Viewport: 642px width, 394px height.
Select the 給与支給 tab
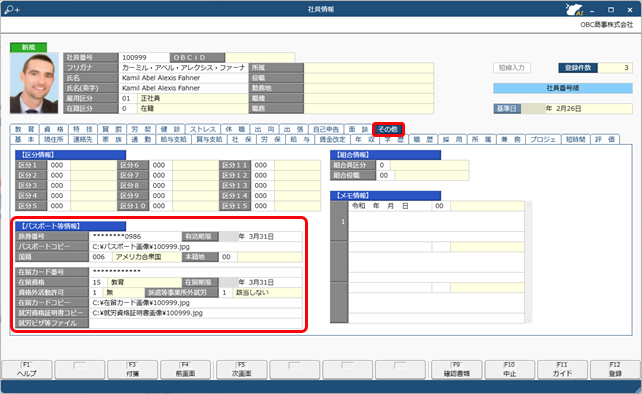[x=174, y=140]
